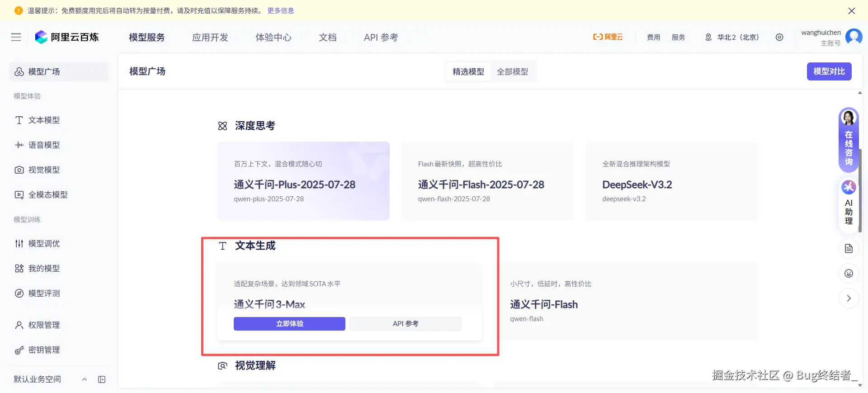Click the document icon in right sidebar
The width and height of the screenshot is (868, 393).
[849, 249]
